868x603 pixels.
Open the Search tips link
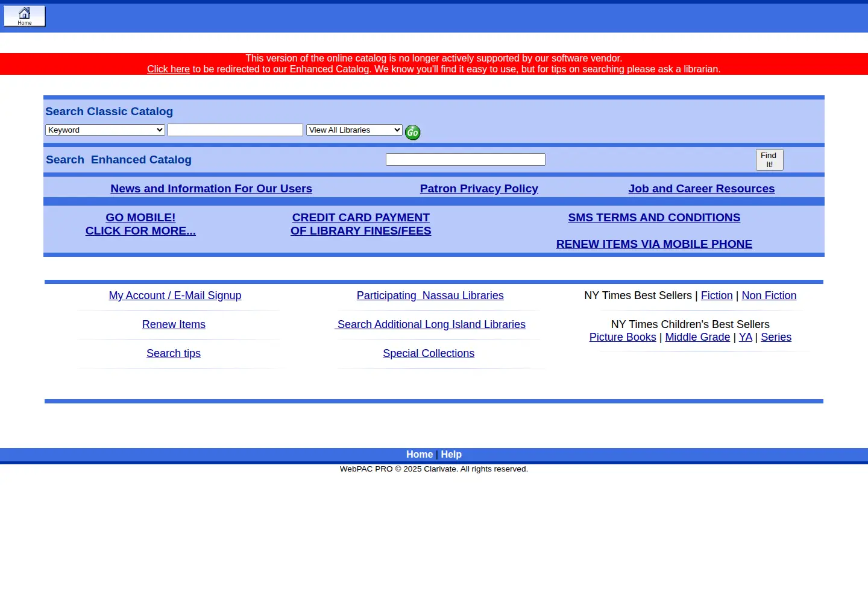tap(174, 353)
